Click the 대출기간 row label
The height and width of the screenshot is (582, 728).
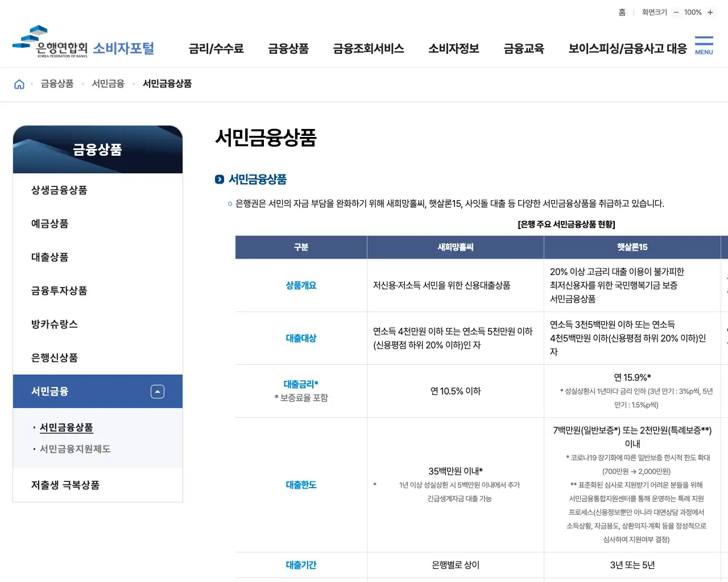tap(301, 565)
